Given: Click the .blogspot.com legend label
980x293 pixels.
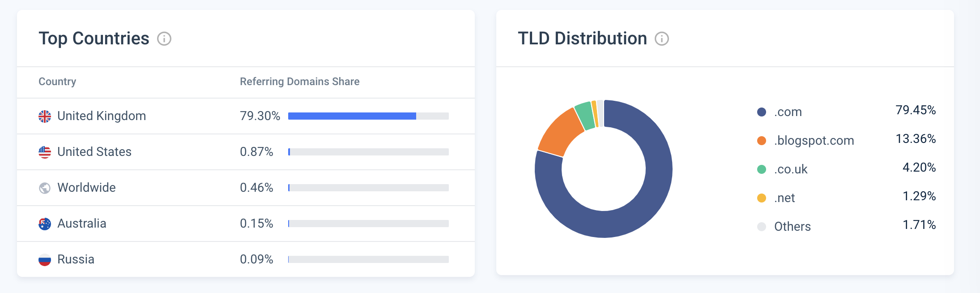Looking at the screenshot, I should point(814,141).
